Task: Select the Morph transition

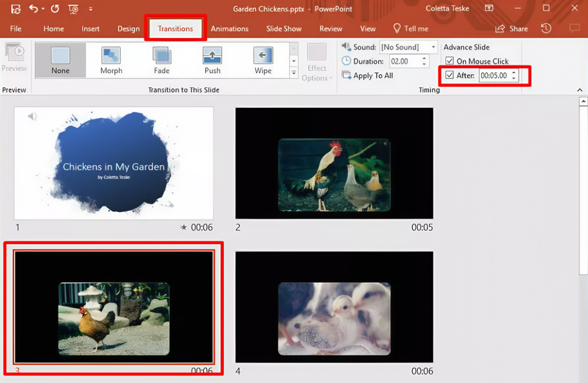Action: 111,59
